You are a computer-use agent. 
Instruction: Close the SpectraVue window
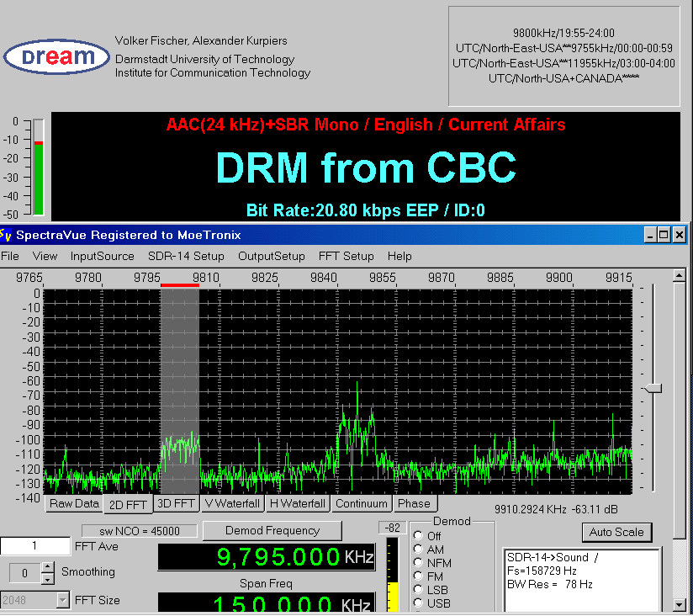click(x=680, y=235)
